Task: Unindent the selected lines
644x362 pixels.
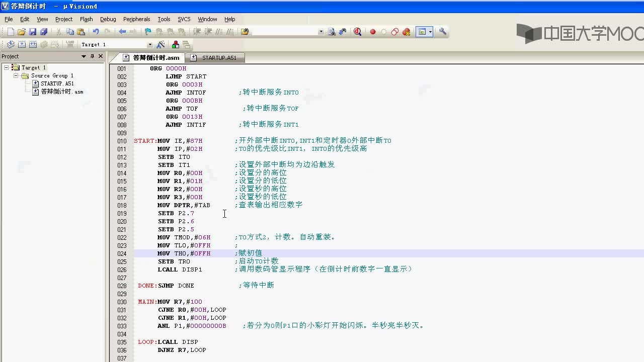Action: (x=208, y=32)
